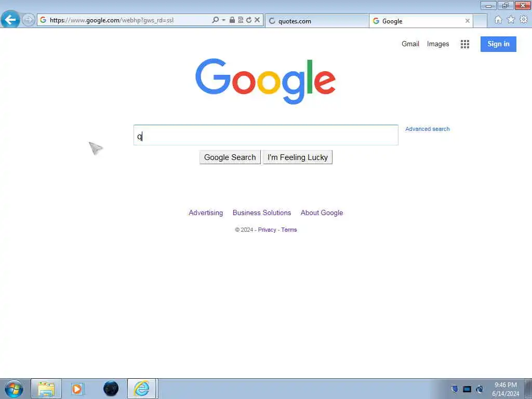This screenshot has width=532, height=399.
Task: Click the browser Forward arrow button
Action: (x=29, y=20)
